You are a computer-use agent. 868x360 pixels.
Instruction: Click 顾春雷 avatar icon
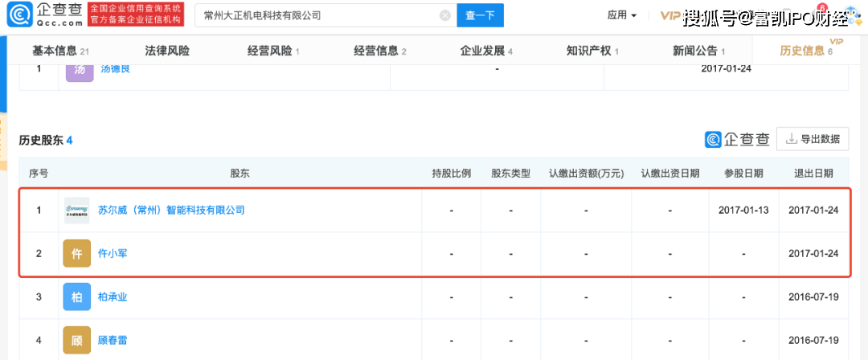(76, 340)
